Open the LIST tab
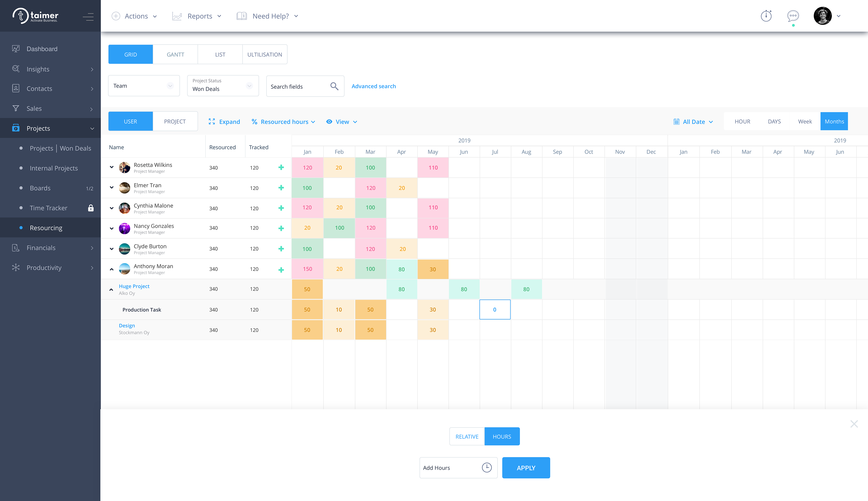The image size is (868, 501). 220,54
